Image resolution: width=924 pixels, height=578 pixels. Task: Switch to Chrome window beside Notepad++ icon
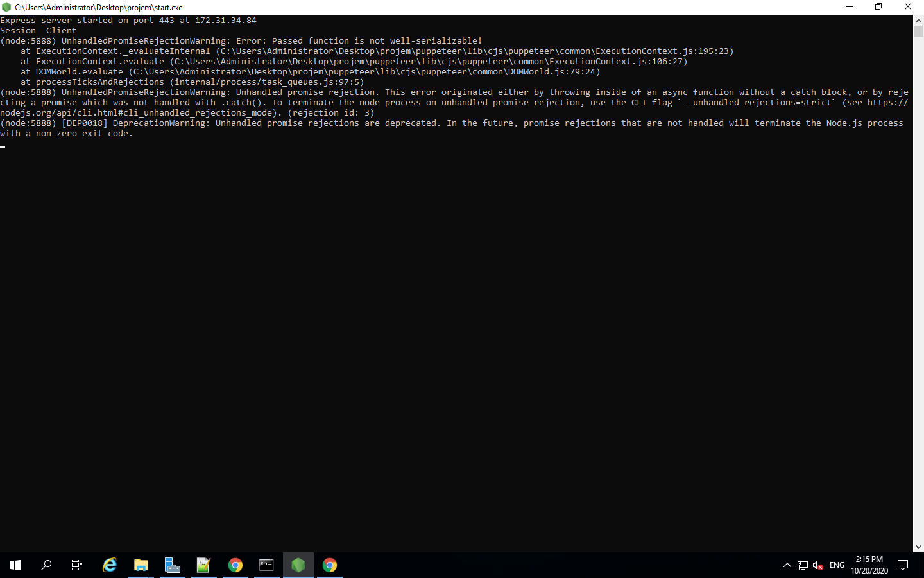[x=235, y=565]
